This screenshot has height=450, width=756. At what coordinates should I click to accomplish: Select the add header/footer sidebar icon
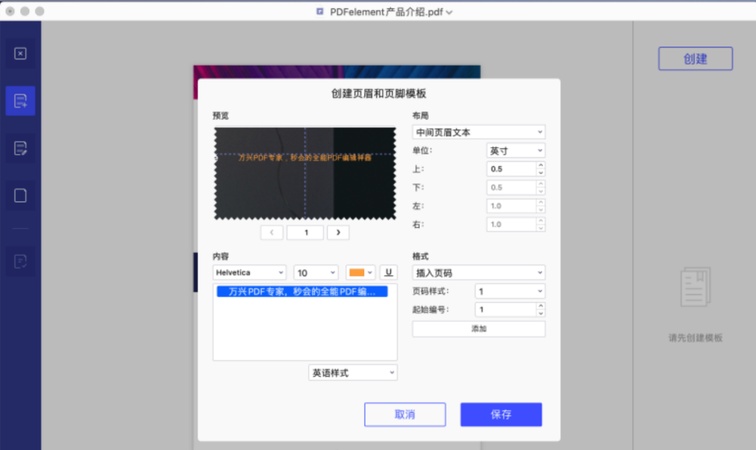pyautogui.click(x=20, y=101)
